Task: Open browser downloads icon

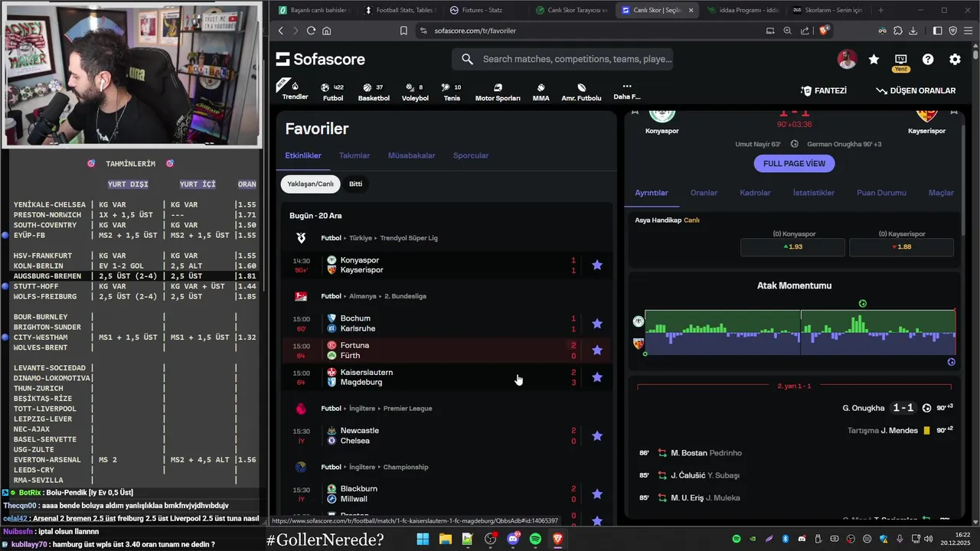Action: 913,31
